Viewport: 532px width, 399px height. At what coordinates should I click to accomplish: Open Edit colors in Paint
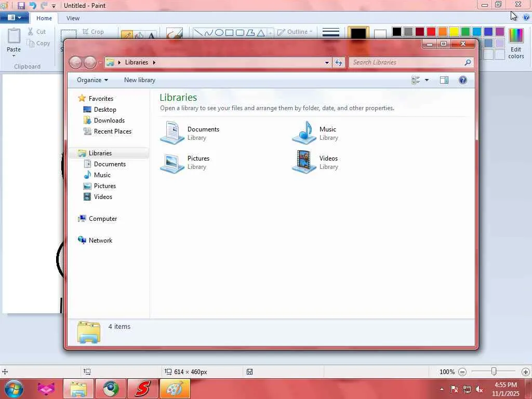click(516, 44)
